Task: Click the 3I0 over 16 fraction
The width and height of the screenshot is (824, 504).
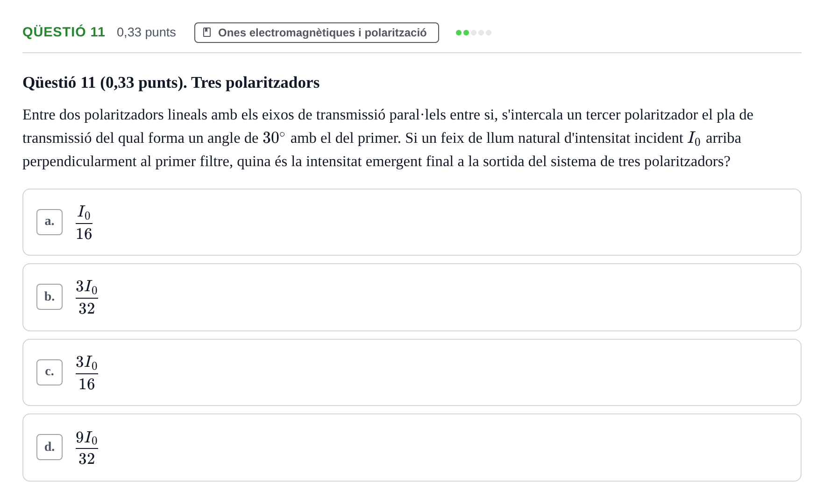Action: [87, 372]
